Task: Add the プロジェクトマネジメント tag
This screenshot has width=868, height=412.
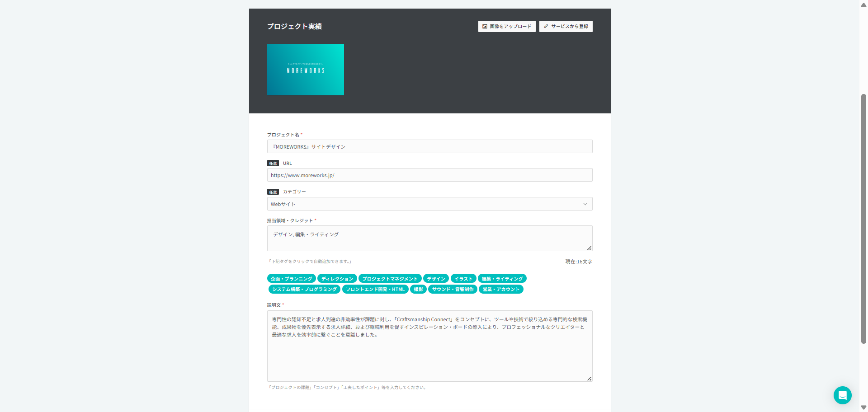Action: 390,279
